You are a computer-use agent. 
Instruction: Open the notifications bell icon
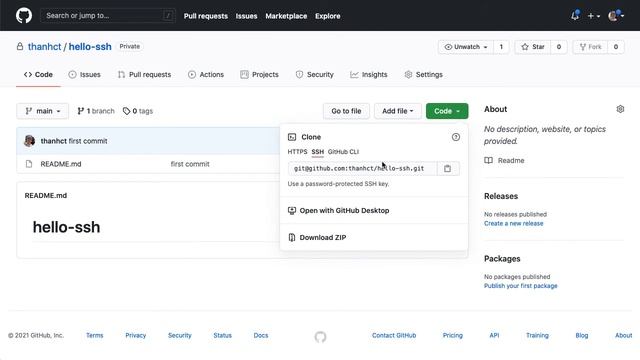575,16
